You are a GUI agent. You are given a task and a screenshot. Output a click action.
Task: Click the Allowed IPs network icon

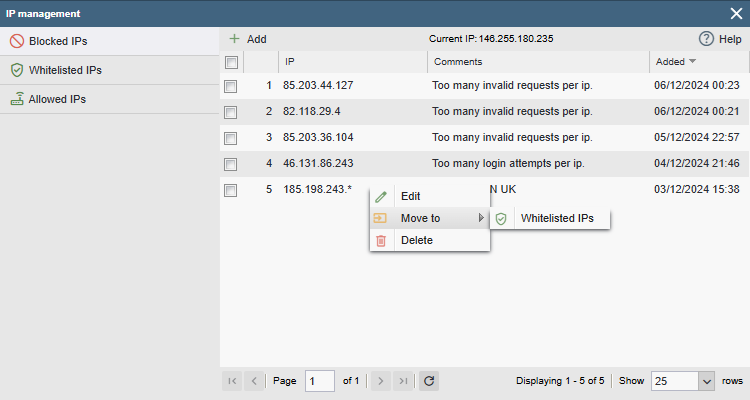(x=16, y=99)
